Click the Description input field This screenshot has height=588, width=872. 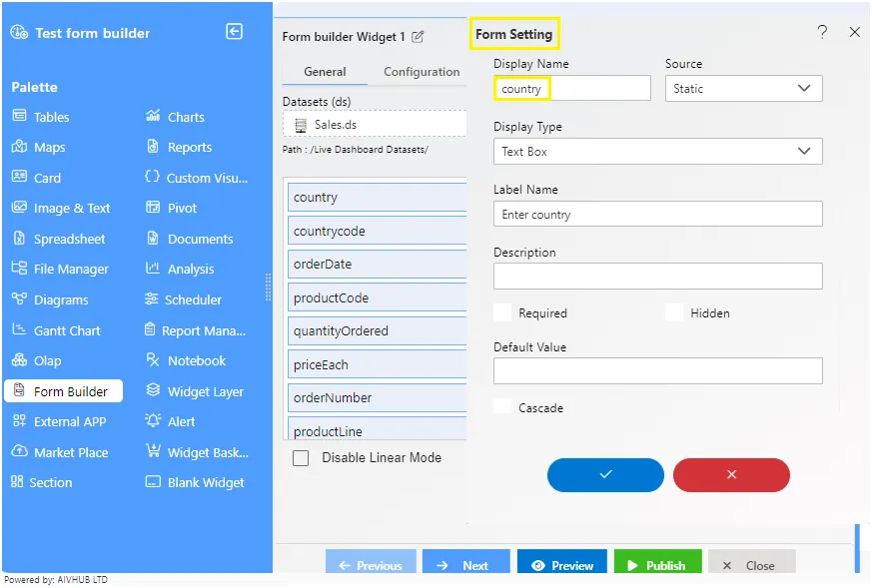click(x=657, y=277)
